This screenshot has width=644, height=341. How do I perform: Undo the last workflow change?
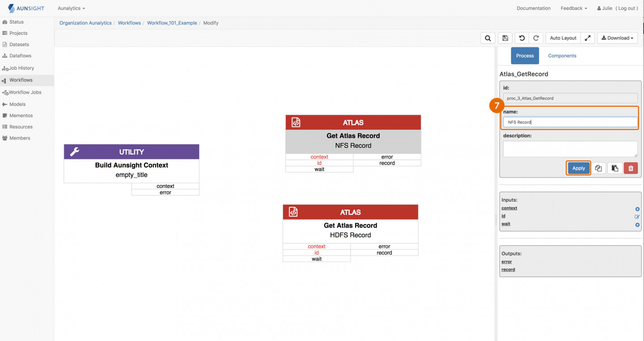point(522,38)
